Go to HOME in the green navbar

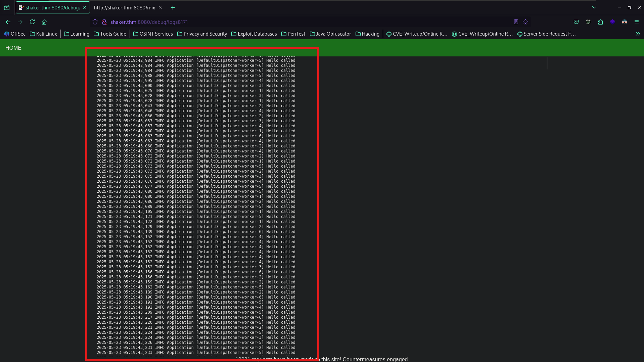coord(13,48)
